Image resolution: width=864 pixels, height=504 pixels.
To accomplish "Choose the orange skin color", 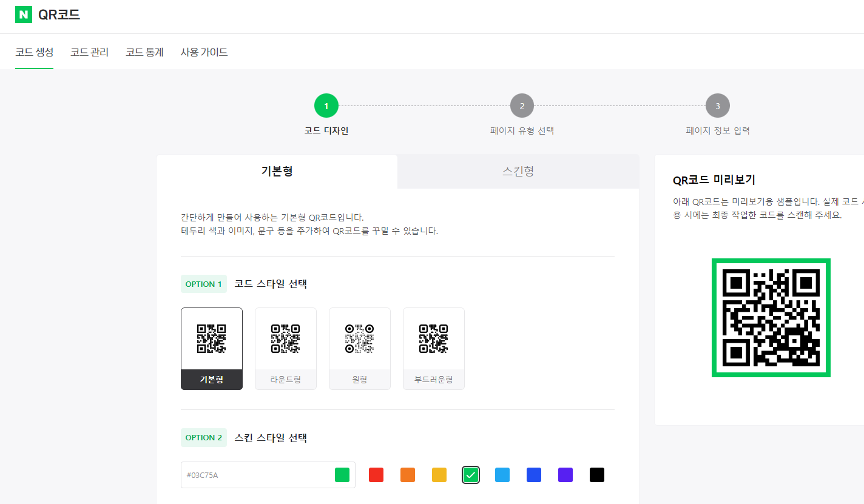I will (407, 475).
